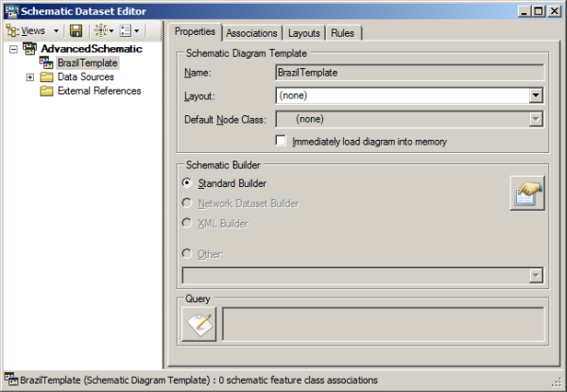Click the status bar BrazilTemplate text

pos(198,380)
